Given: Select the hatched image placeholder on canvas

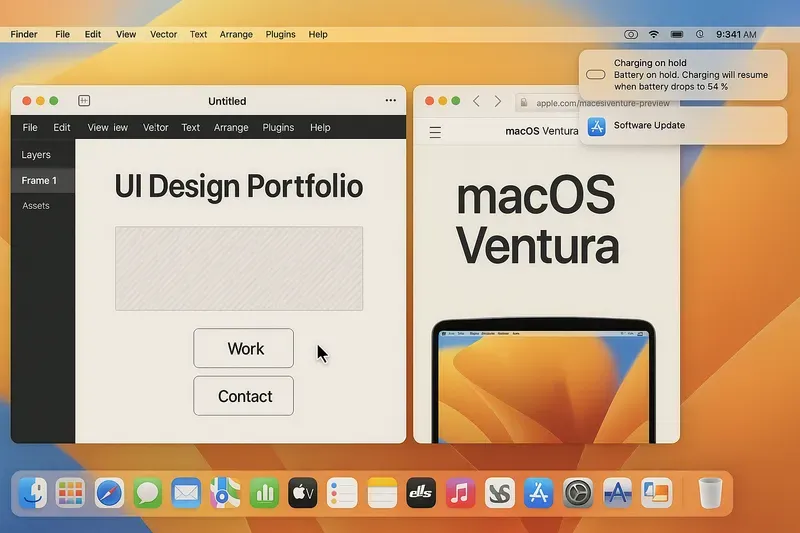Looking at the screenshot, I should point(239,268).
